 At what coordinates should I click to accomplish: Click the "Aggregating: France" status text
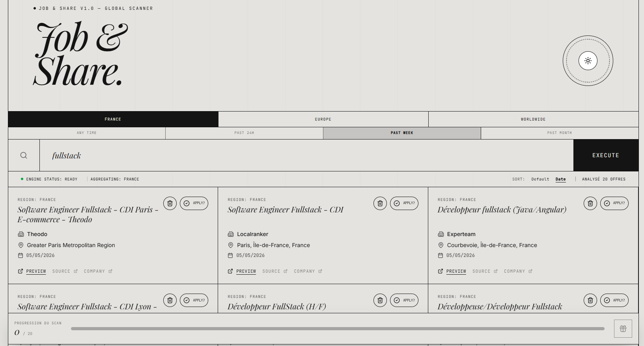coord(115,179)
